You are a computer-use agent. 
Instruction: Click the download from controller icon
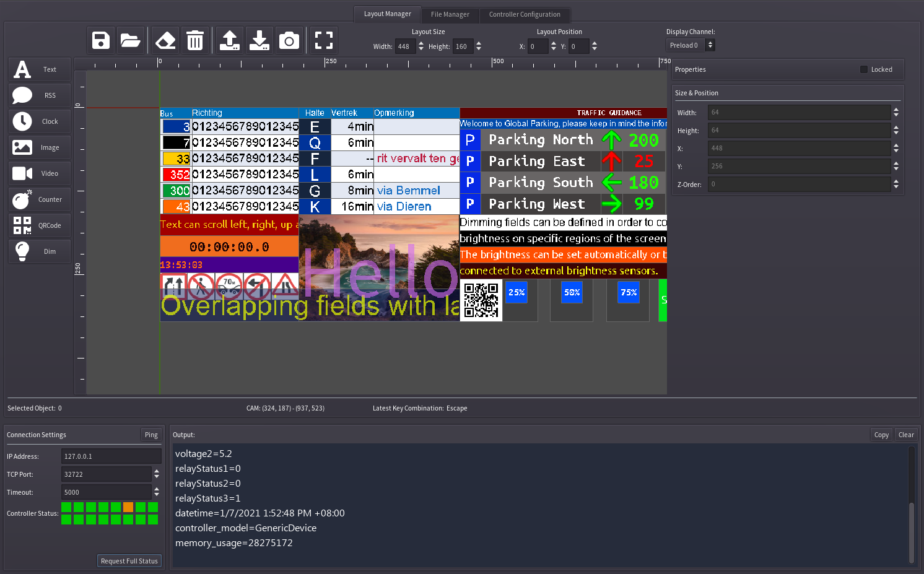pos(259,41)
